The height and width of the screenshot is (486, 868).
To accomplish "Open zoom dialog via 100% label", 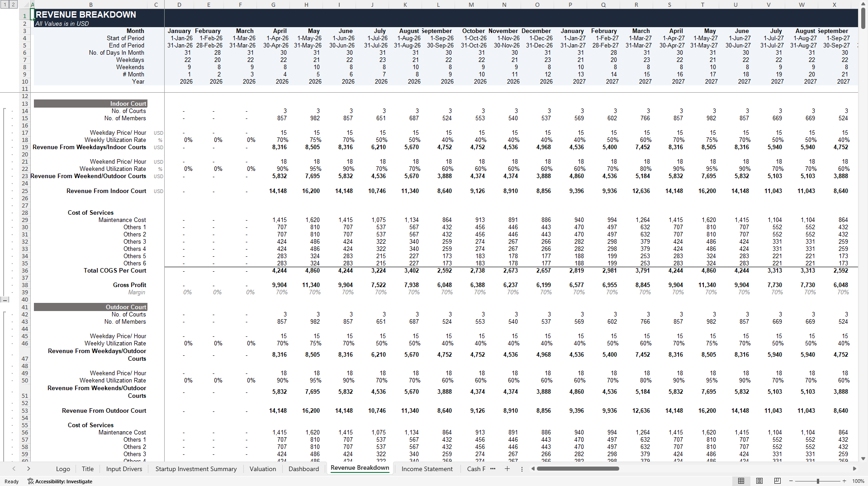I will 858,481.
